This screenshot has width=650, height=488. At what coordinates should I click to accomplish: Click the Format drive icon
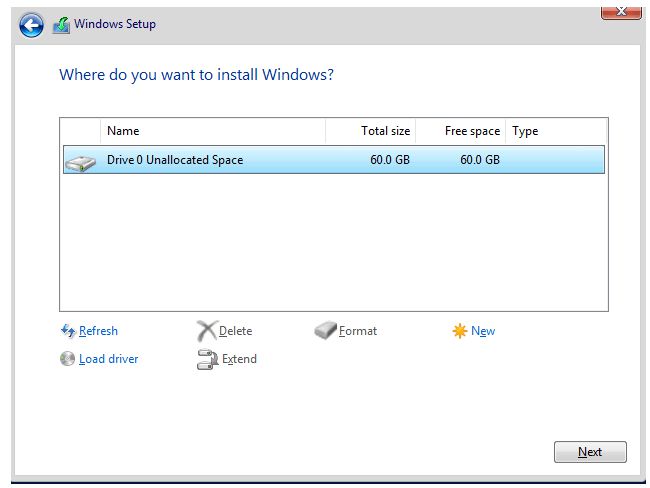pyautogui.click(x=325, y=330)
